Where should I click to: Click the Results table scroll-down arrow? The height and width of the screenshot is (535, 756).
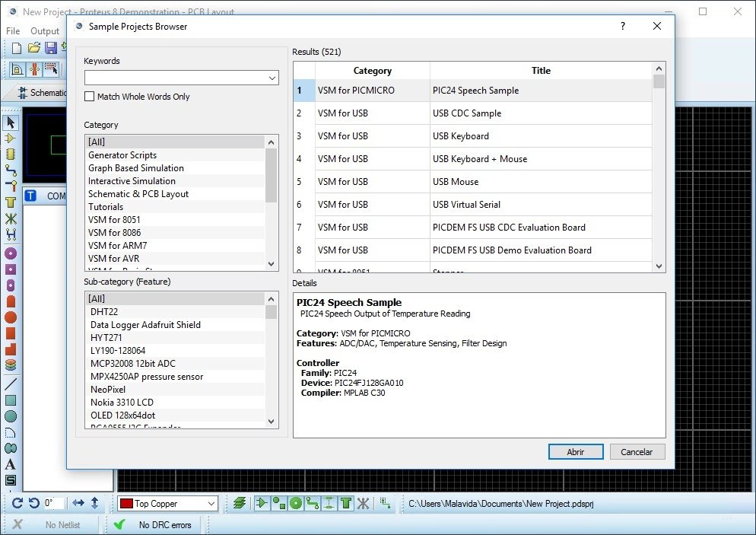click(x=659, y=266)
